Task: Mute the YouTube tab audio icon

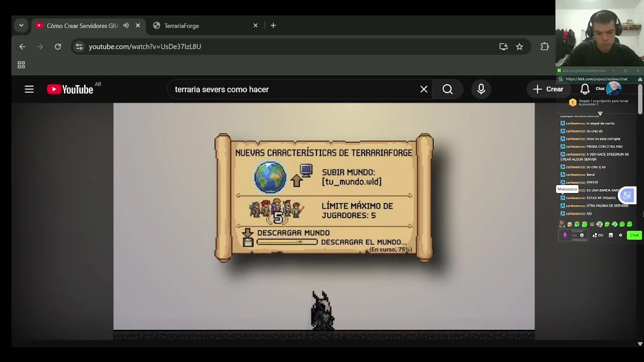Action: [126, 26]
